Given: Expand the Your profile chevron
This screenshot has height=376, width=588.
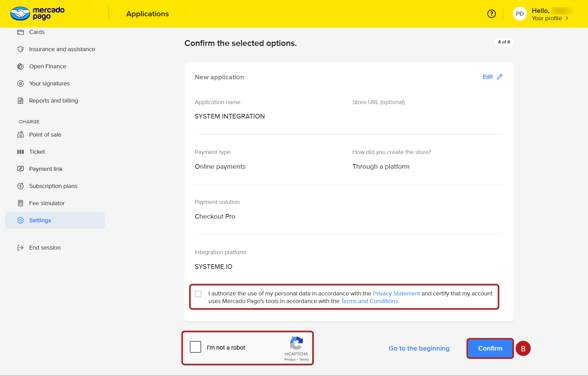Looking at the screenshot, I should point(567,18).
